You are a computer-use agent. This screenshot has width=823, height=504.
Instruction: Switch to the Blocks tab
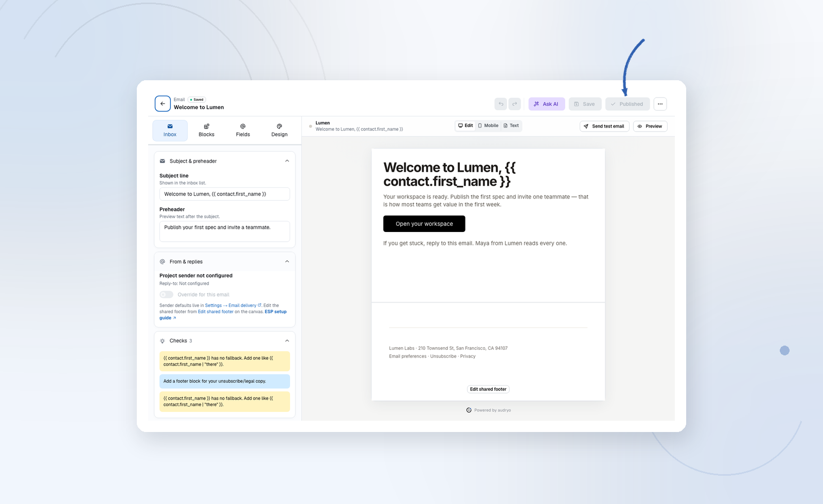206,131
